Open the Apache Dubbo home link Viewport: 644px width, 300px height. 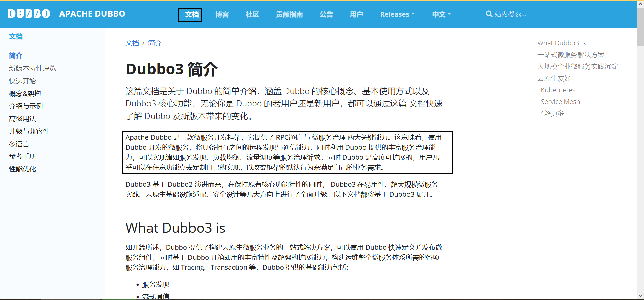(92, 14)
